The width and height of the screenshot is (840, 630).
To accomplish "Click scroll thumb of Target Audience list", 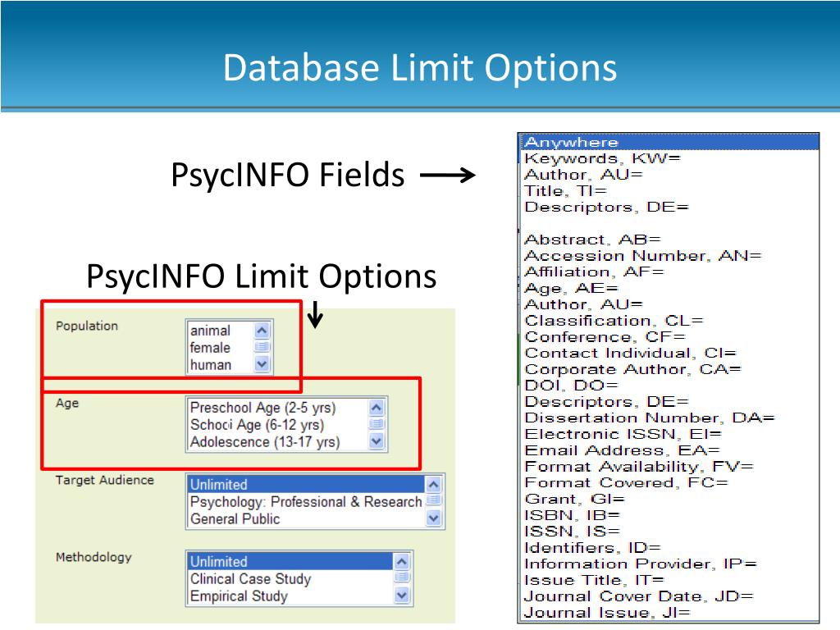I will point(433,501).
